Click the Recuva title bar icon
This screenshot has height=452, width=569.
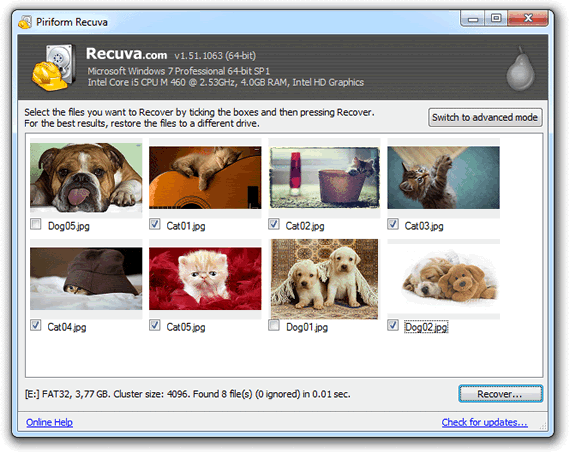click(25, 22)
